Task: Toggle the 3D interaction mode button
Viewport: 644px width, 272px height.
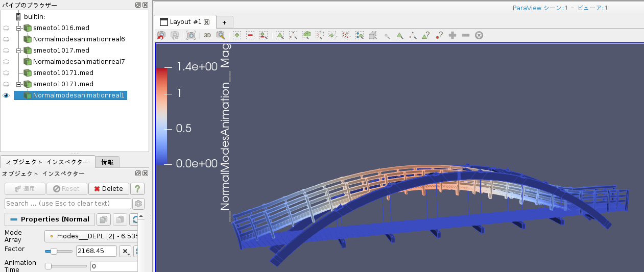Action: [207, 35]
